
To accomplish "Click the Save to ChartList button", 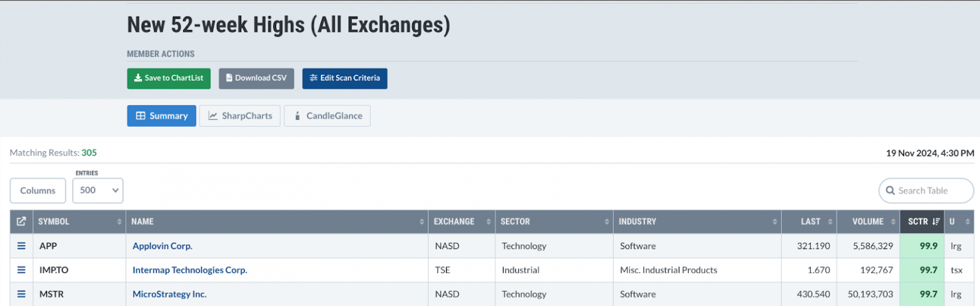I will (168, 78).
